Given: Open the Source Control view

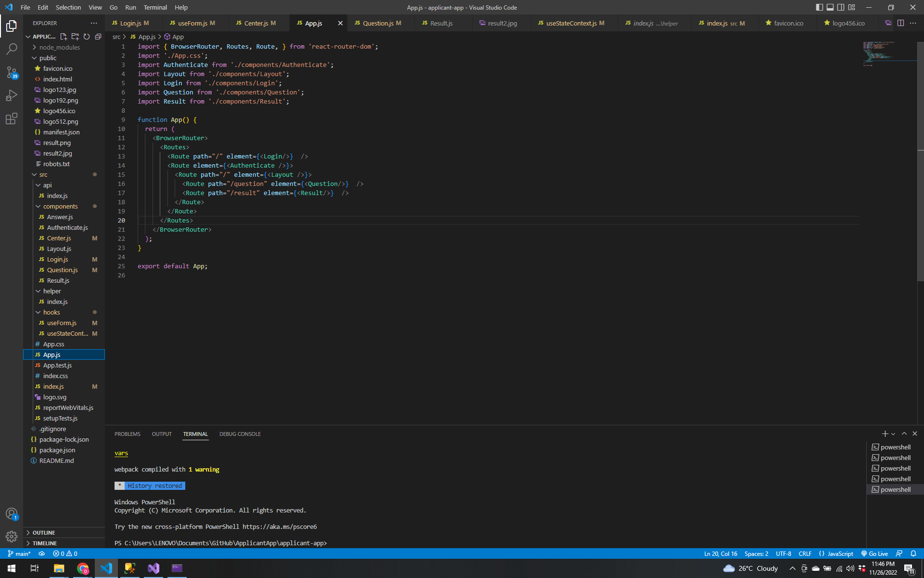Looking at the screenshot, I should (x=12, y=72).
